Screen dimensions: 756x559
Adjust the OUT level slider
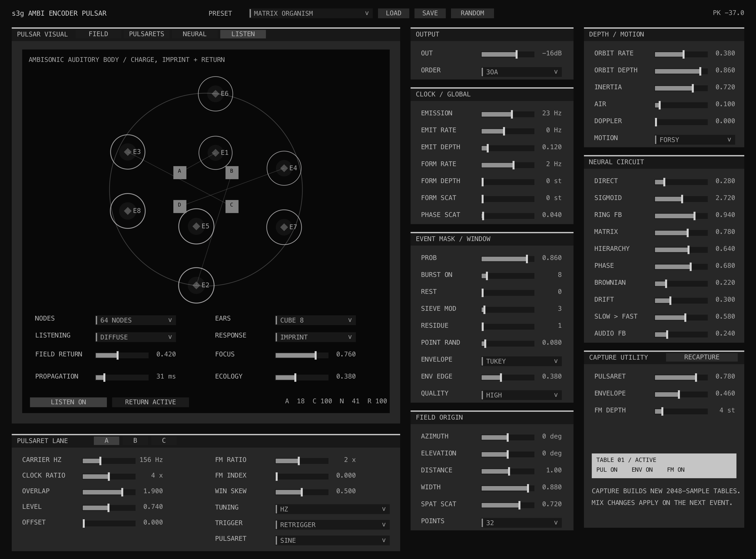[508, 54]
